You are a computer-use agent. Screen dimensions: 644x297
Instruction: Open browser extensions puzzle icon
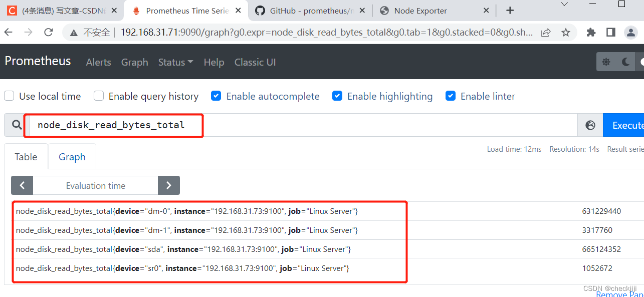tap(591, 32)
